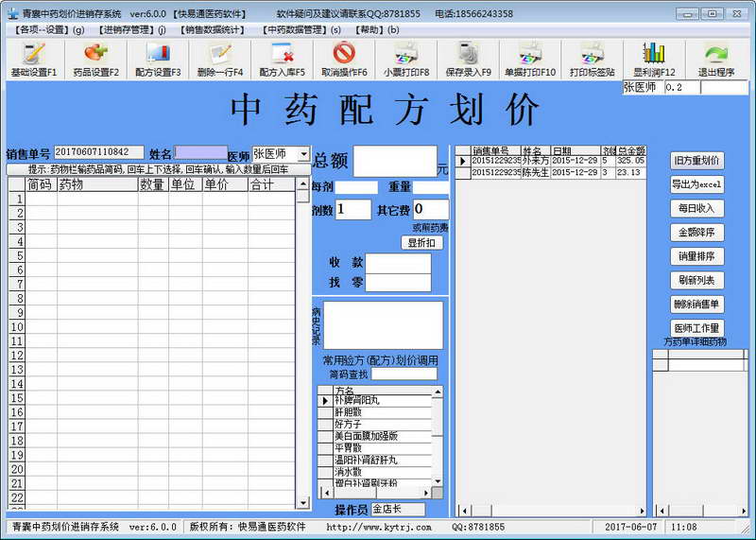The height and width of the screenshot is (540, 756).
Task: Click drug grid scrollbar down arrow
Action: pos(302,503)
